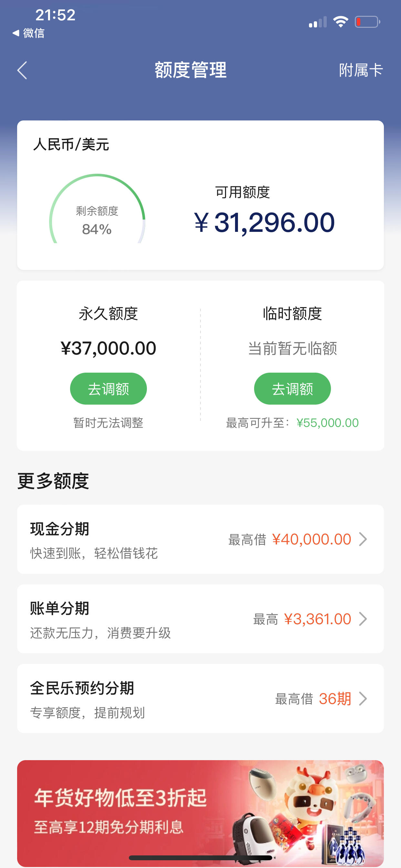The height and width of the screenshot is (868, 401).
Task: Expand 现金分期 chevron arrow
Action: (363, 539)
